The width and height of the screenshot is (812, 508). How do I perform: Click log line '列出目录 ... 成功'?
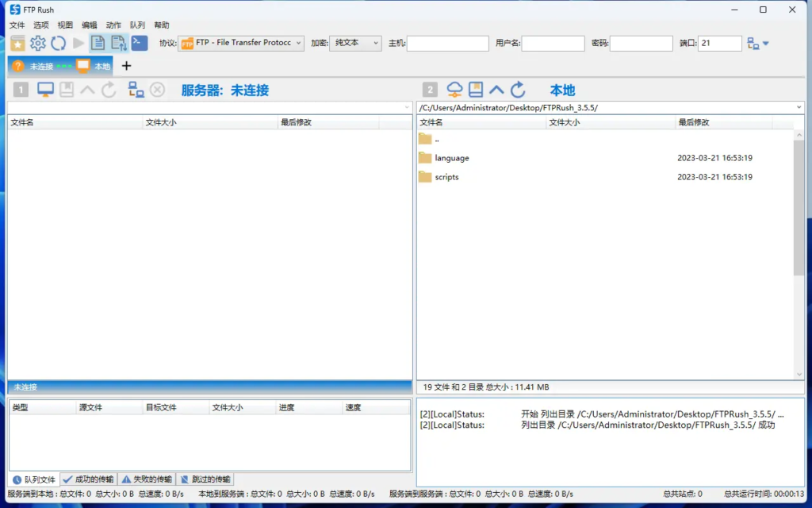(598, 425)
